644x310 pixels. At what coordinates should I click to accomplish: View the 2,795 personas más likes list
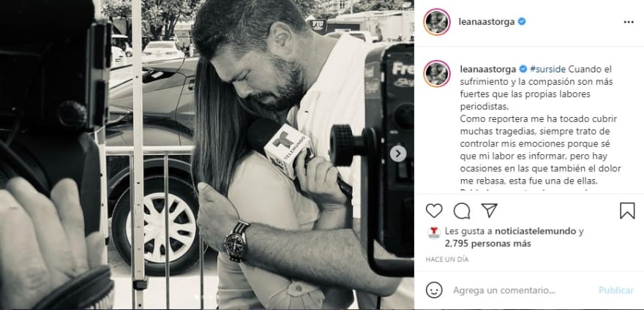point(488,244)
